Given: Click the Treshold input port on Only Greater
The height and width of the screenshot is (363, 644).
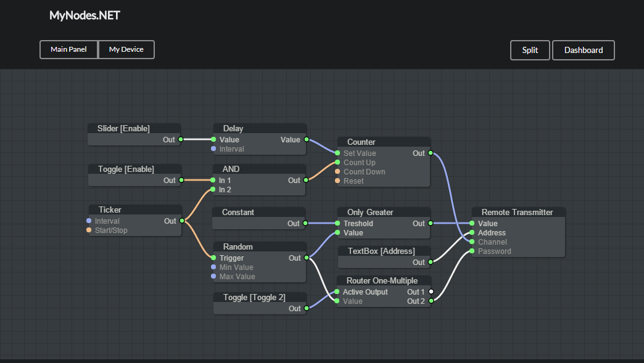Looking at the screenshot, I should [337, 223].
